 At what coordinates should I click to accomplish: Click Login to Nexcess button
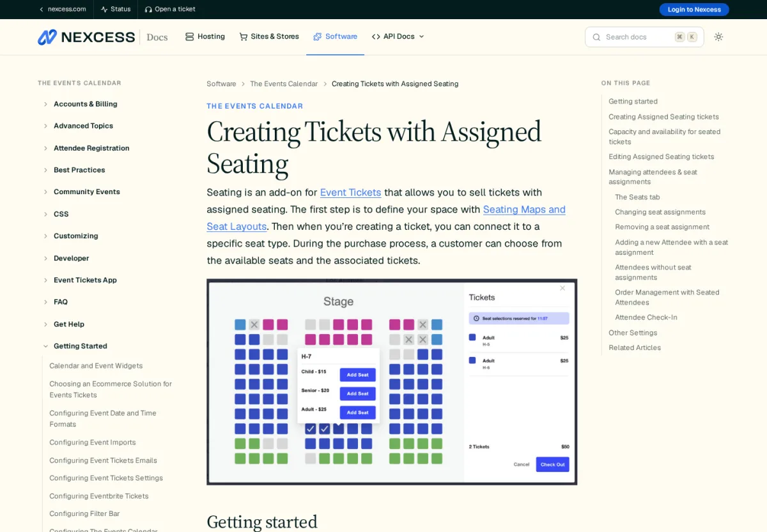click(694, 10)
